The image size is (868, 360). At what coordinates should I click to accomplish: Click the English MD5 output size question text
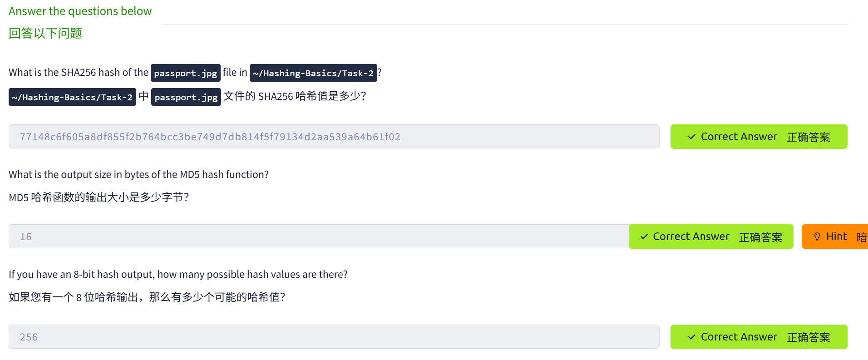click(138, 174)
